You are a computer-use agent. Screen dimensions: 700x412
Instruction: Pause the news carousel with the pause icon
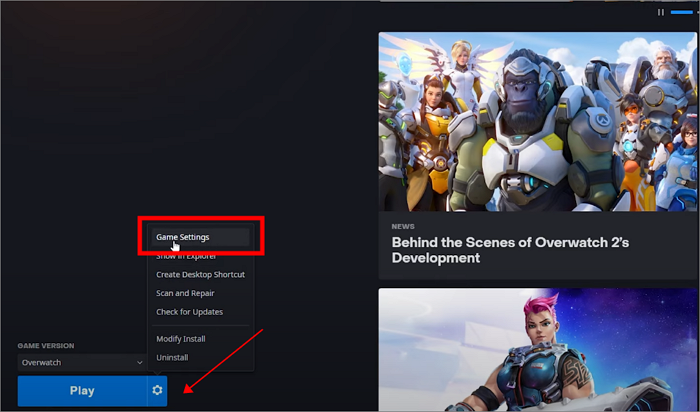coord(661,12)
